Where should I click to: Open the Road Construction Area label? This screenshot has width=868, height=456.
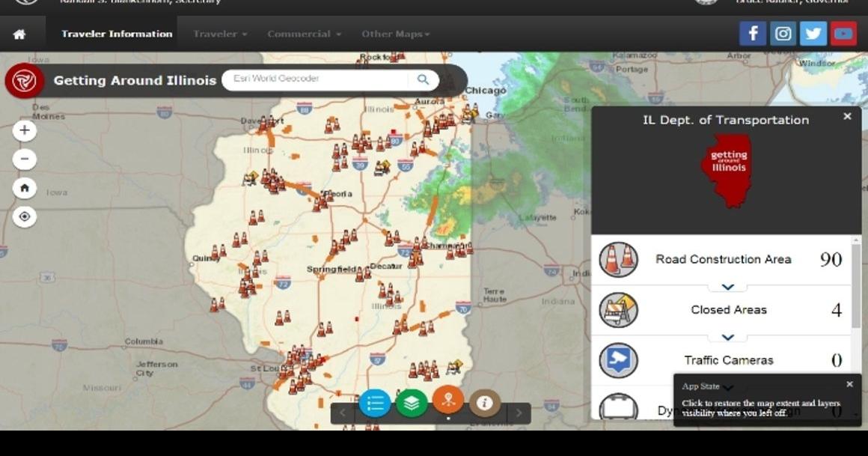[723, 259]
